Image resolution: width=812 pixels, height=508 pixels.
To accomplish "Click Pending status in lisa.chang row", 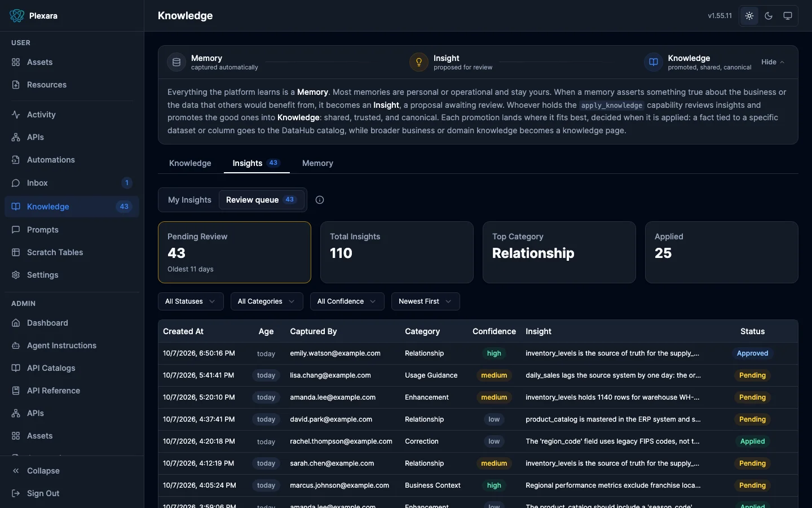I will tap(752, 375).
